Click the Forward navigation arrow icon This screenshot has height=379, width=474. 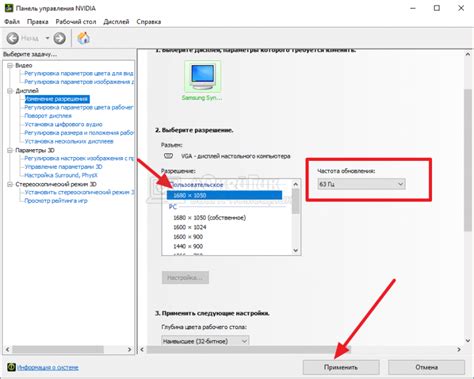59,38
